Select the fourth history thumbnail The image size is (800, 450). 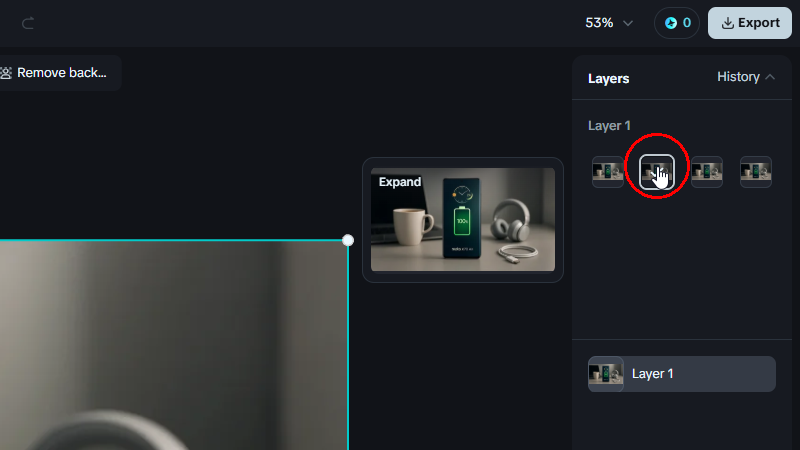pos(756,172)
